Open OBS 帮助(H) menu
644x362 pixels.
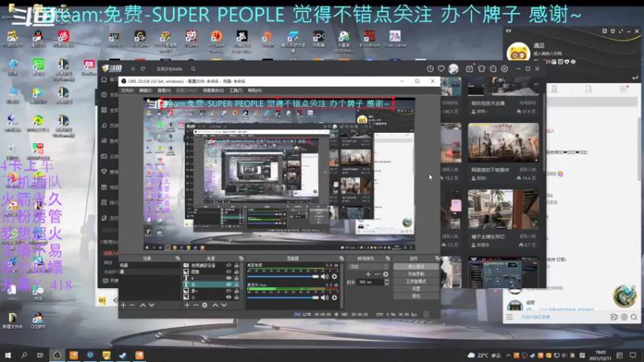pyautogui.click(x=254, y=90)
